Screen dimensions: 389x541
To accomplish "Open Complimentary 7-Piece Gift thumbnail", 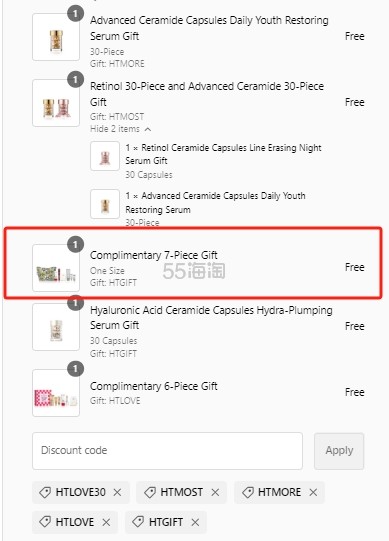I will (56, 268).
